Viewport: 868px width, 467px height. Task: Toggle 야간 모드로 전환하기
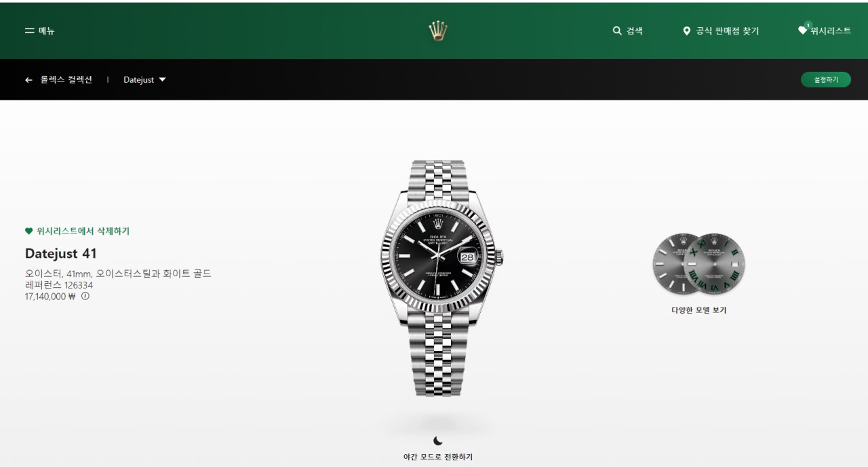(x=438, y=457)
